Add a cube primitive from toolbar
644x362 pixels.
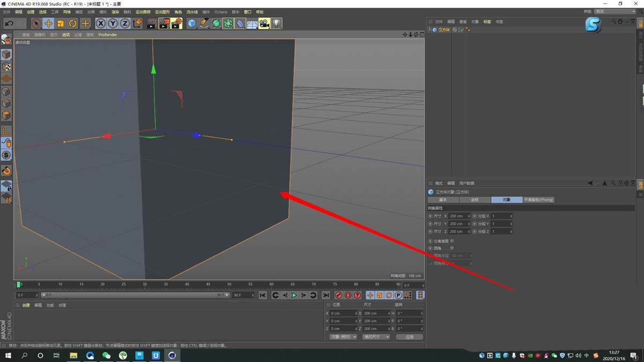(192, 24)
